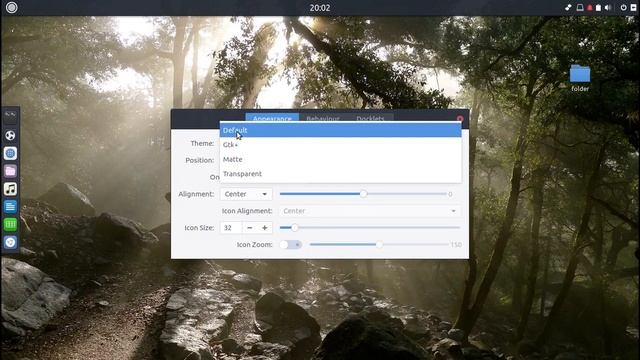Open the volume speaker indicator
The width and height of the screenshot is (640, 360).
click(608, 8)
